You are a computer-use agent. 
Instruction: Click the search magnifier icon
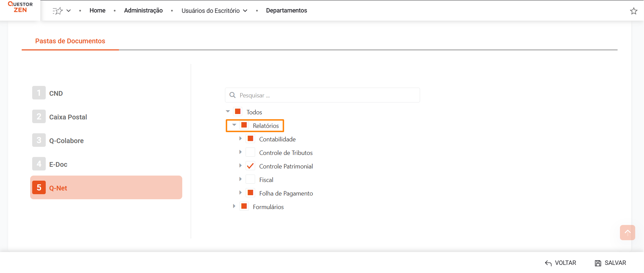[232, 95]
